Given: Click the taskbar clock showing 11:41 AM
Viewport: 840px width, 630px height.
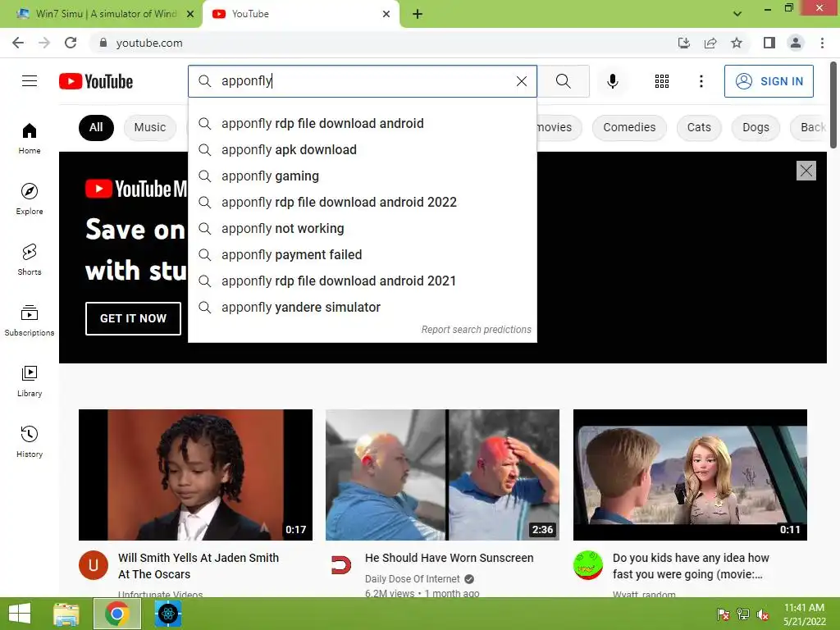Looking at the screenshot, I should [804, 614].
